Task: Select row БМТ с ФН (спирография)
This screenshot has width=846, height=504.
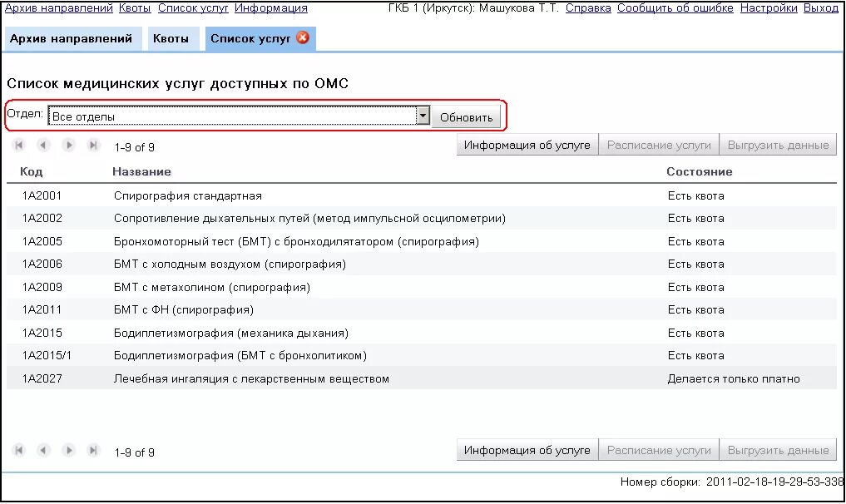Action: point(422,309)
